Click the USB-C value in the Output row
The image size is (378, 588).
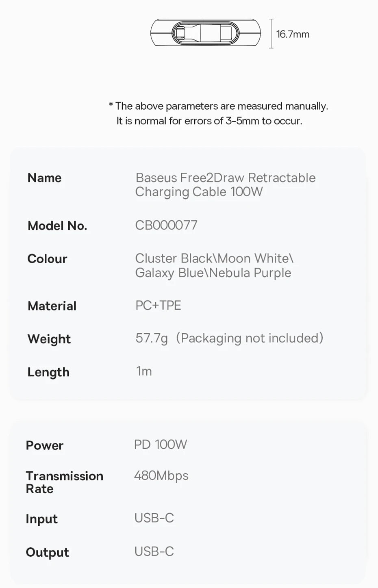point(154,551)
